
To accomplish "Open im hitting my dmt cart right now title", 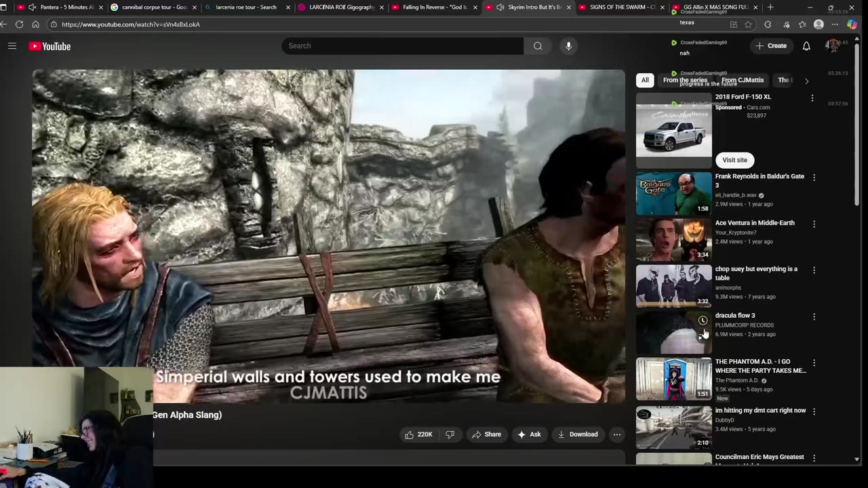I will (760, 410).
